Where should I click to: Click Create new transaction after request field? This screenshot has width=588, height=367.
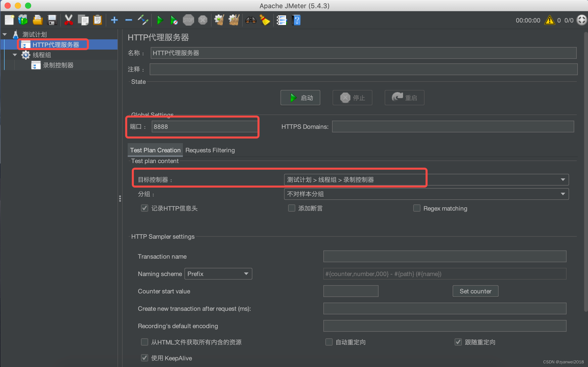[x=445, y=308]
